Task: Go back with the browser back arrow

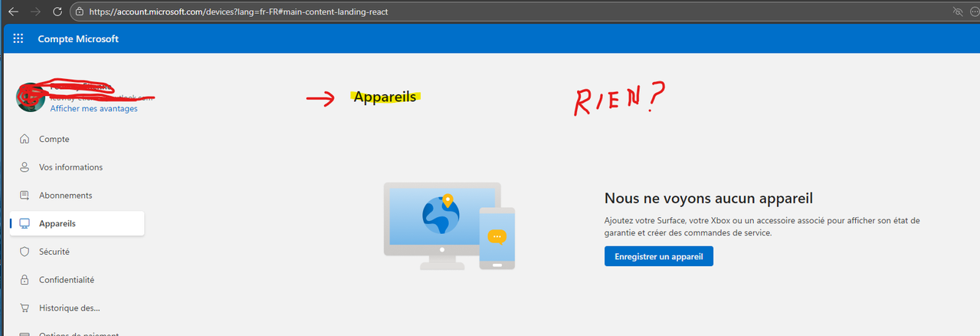Action: [13, 12]
